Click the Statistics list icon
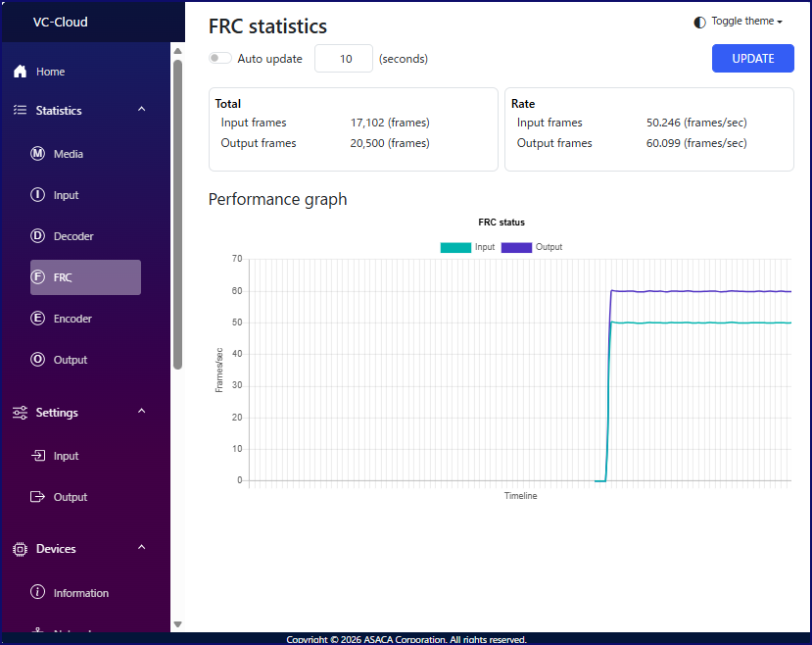This screenshot has width=812, height=645. (21, 111)
